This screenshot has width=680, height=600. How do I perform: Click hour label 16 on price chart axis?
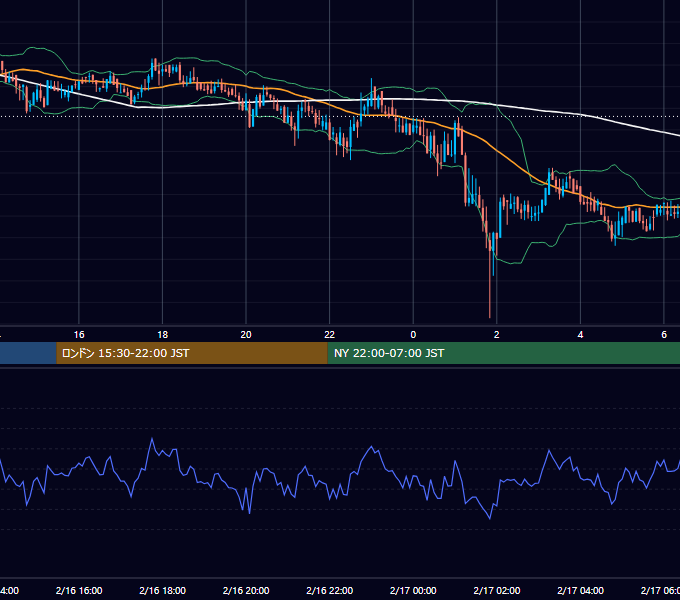(79, 335)
